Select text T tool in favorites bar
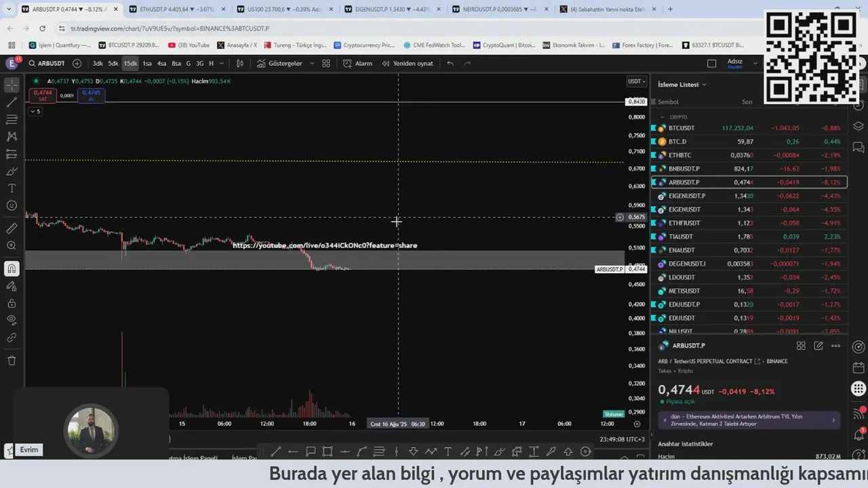 [448, 451]
